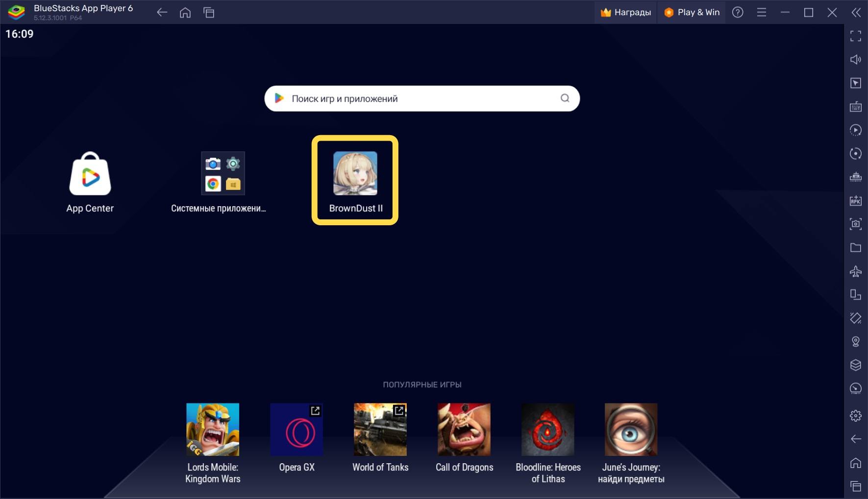Click the volume speaker icon
The width and height of the screenshot is (868, 499).
(x=856, y=59)
